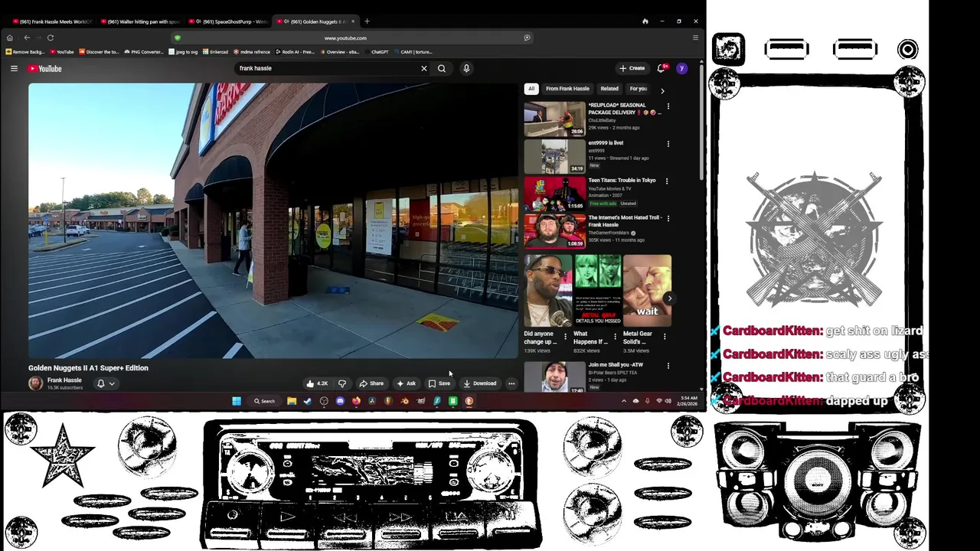Open taskbar Search box

click(265, 401)
